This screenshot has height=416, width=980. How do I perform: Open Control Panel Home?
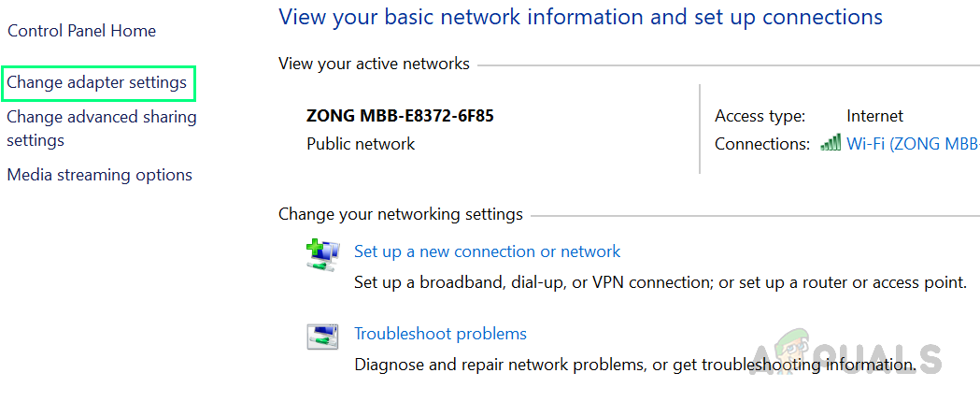(x=81, y=31)
